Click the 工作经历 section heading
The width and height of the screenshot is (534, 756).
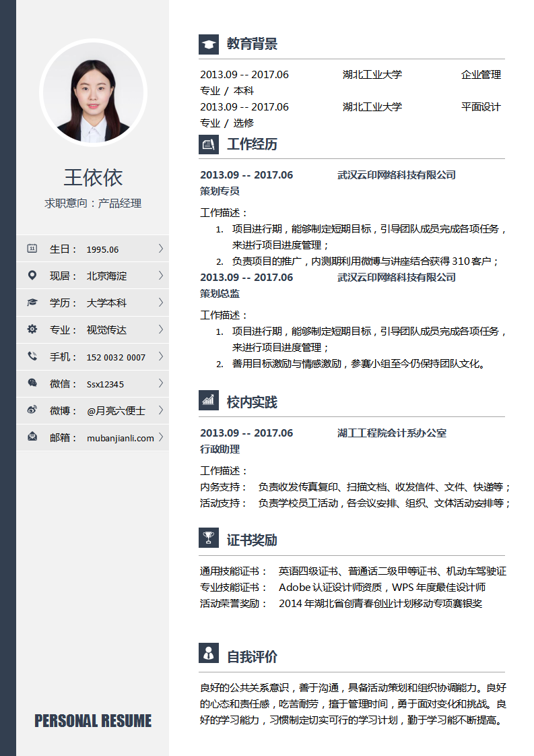(x=252, y=144)
